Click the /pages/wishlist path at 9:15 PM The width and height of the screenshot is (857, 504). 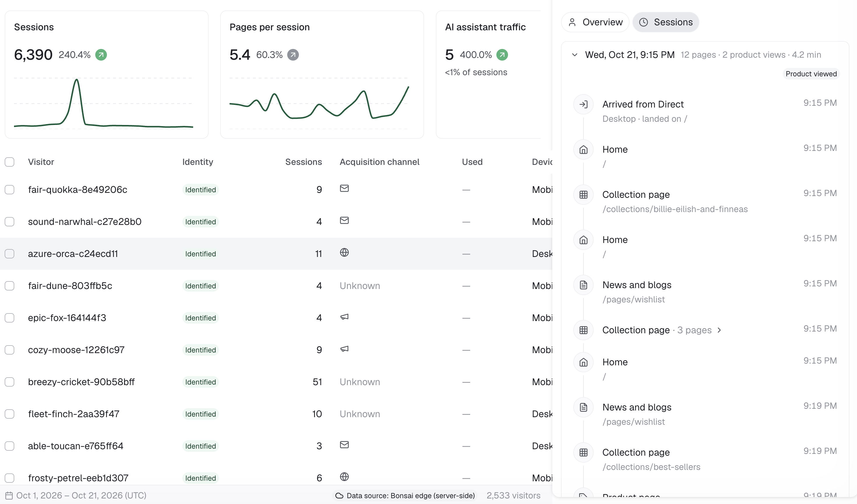[633, 299]
